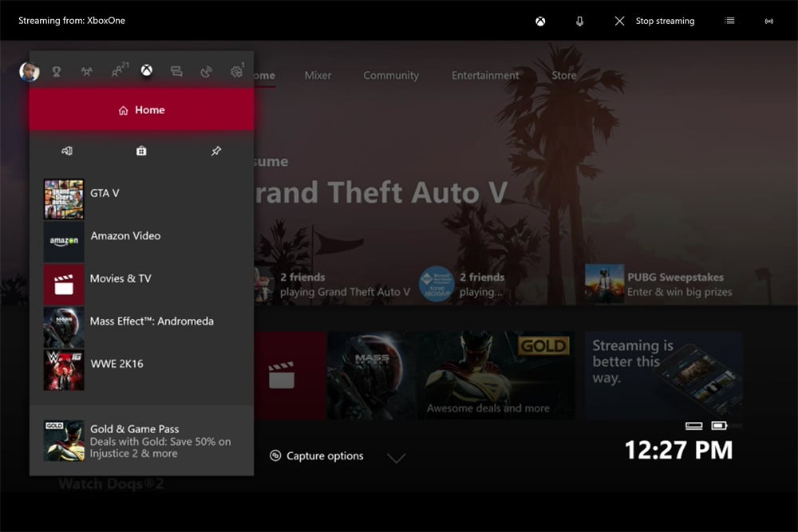Click the pin icon in the guide
The width and height of the screenshot is (798, 532).
point(215,150)
